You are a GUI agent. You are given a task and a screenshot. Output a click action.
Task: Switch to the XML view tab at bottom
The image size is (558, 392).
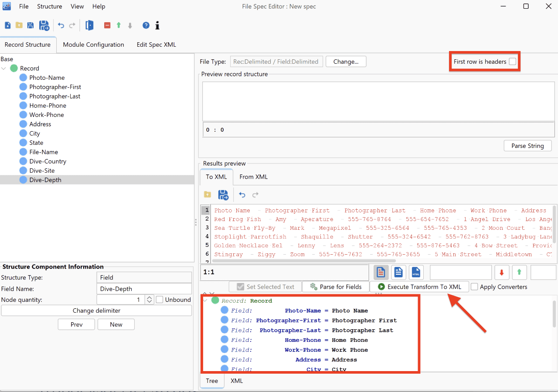click(237, 381)
